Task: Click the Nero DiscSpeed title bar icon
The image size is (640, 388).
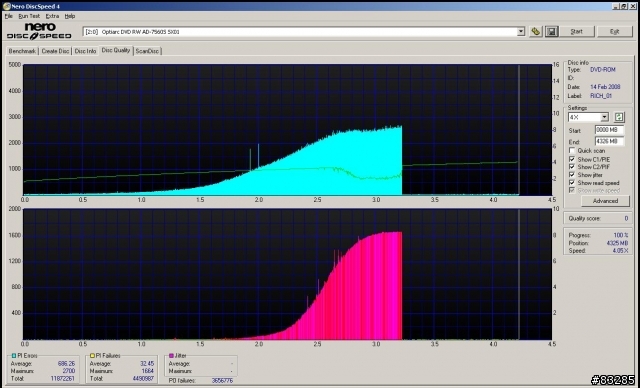Action: (7, 6)
